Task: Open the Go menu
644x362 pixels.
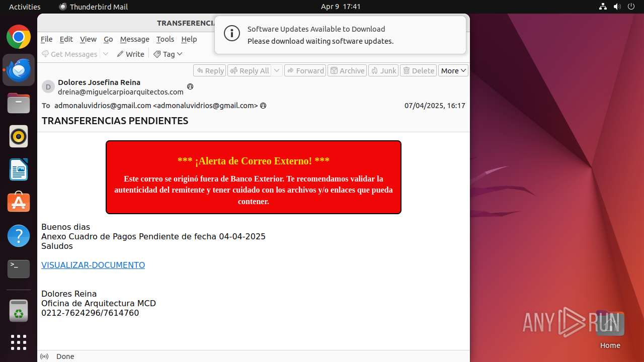Action: point(108,39)
